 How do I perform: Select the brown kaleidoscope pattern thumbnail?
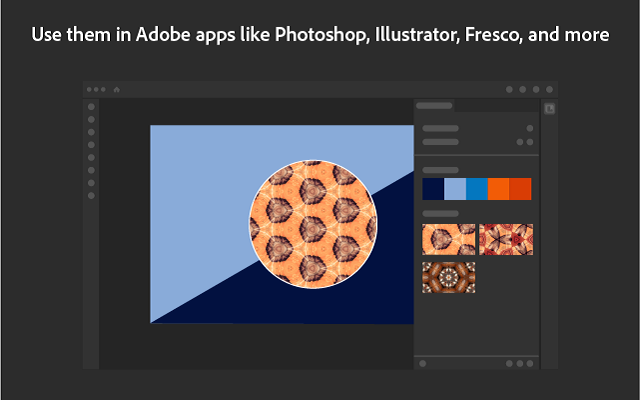point(449,278)
